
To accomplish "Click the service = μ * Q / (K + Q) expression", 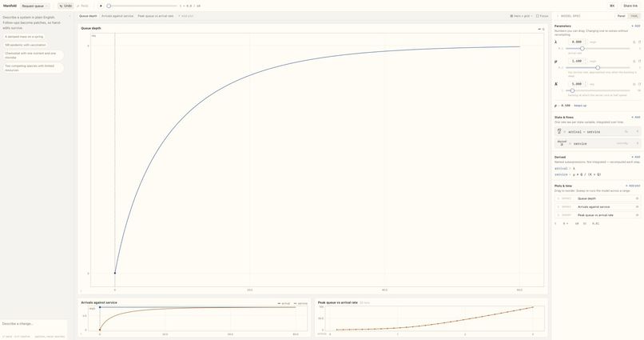I will pos(578,174).
